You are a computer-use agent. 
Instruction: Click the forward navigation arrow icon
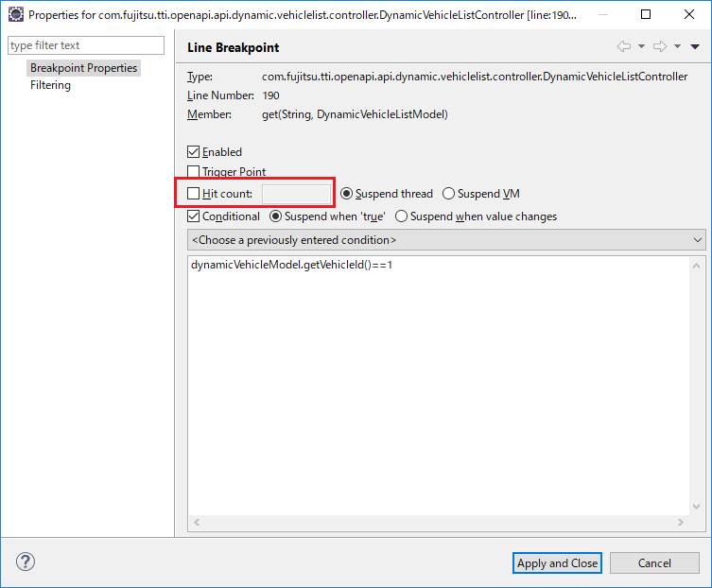coord(660,46)
